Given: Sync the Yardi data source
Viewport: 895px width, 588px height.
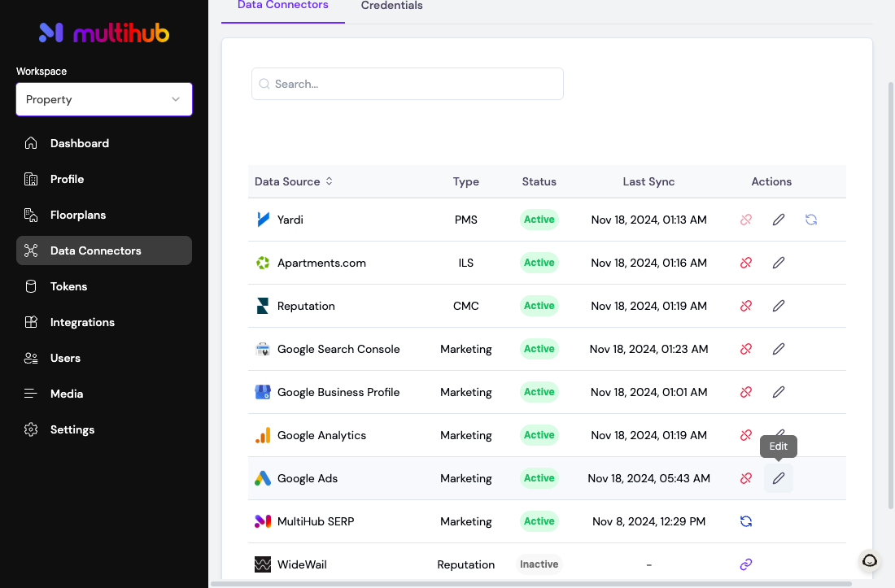Looking at the screenshot, I should pos(811,220).
